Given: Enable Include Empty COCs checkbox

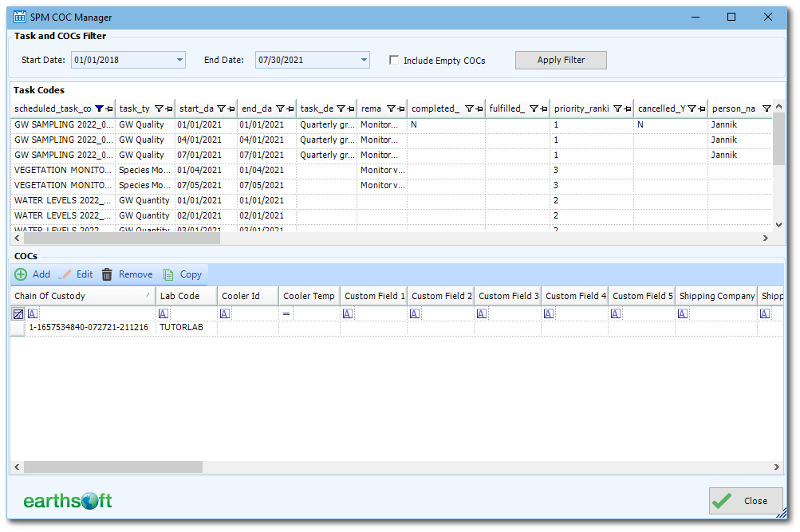Looking at the screenshot, I should point(394,60).
